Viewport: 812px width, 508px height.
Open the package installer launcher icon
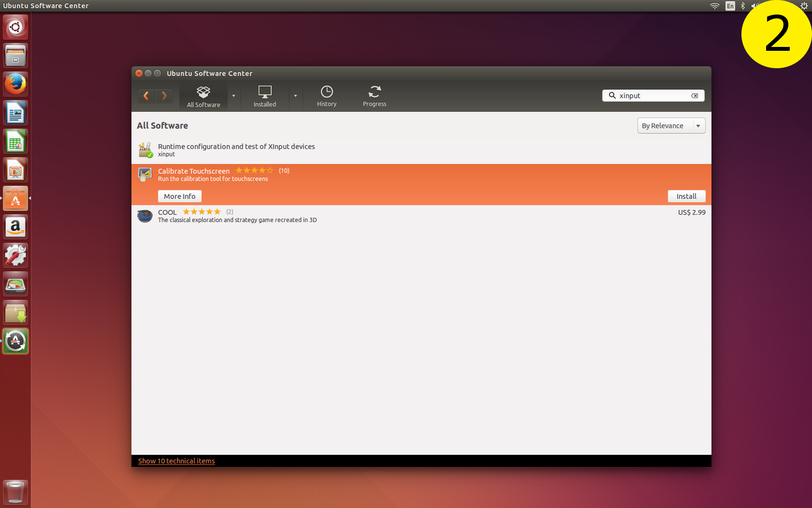pyautogui.click(x=15, y=313)
